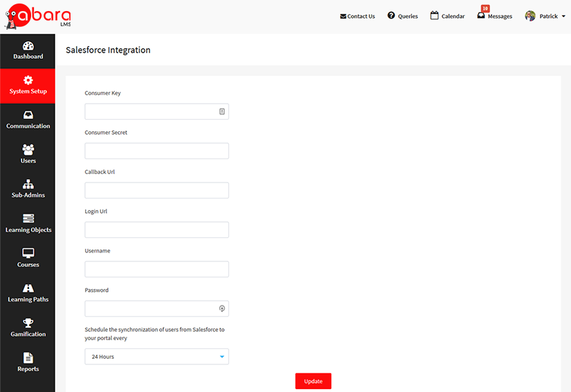Image resolution: width=571 pixels, height=392 pixels.
Task: Open the Contact Us link
Action: [361, 17]
